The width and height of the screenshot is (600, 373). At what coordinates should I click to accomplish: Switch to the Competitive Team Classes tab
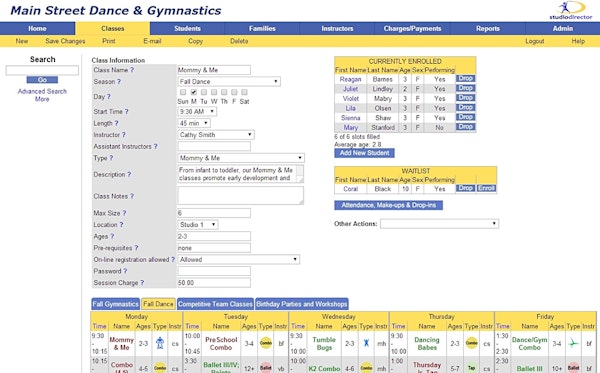point(215,304)
